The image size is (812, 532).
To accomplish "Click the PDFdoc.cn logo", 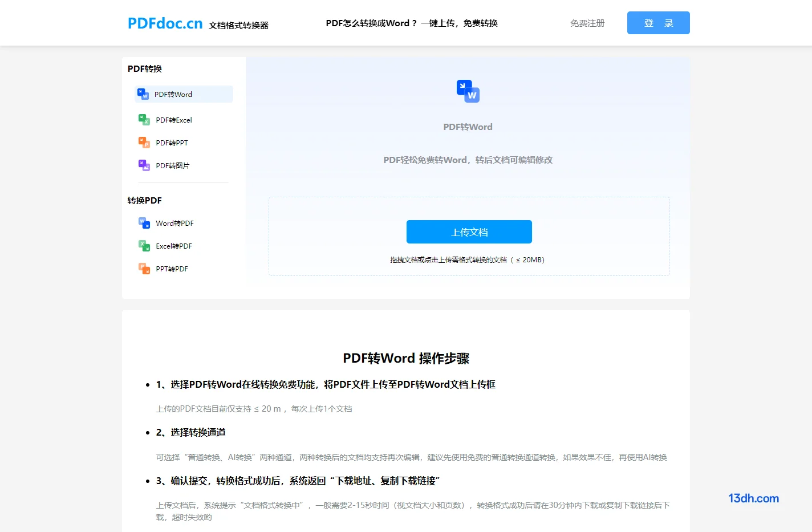I will (x=165, y=23).
